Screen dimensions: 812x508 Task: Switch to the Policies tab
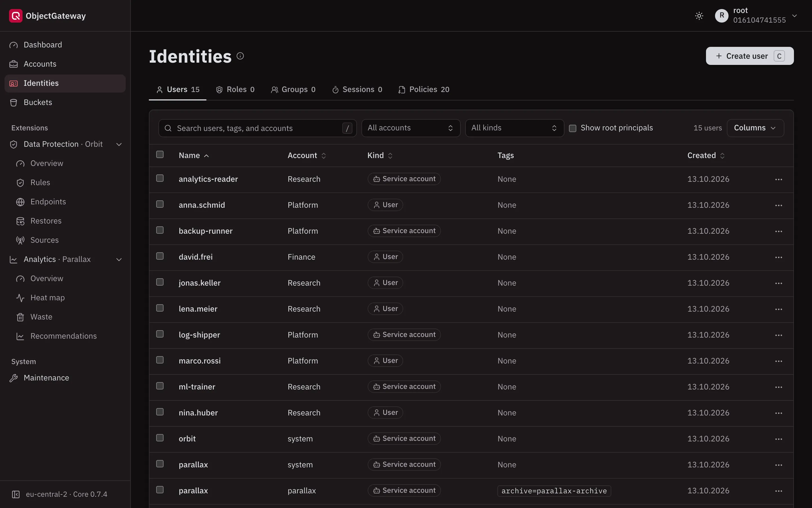(x=424, y=89)
